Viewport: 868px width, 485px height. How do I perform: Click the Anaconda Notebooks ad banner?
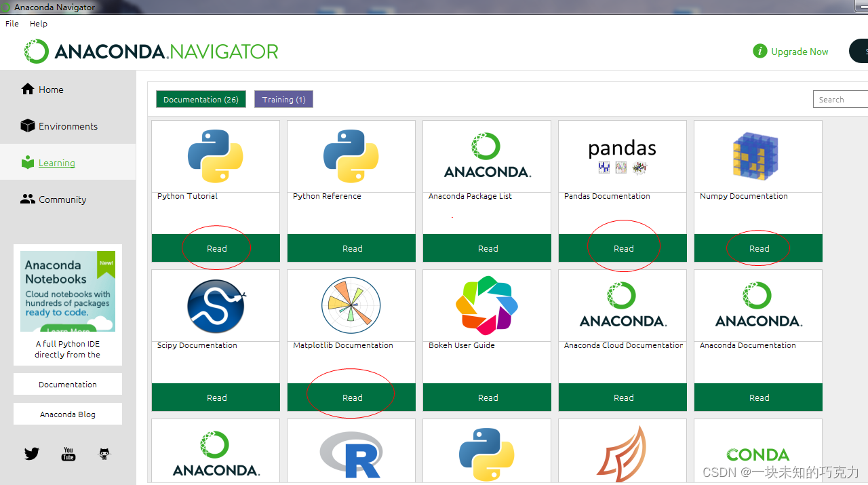[x=68, y=291]
